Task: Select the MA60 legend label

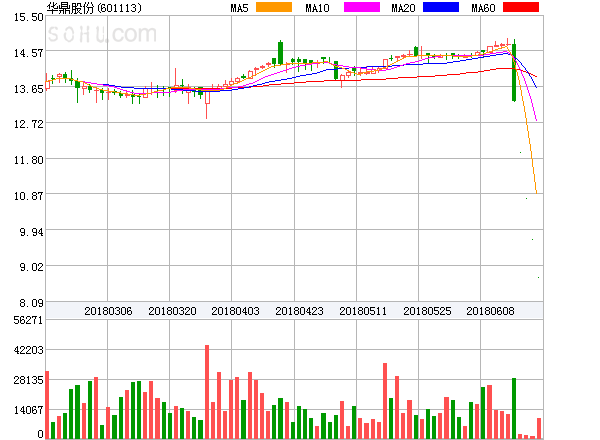Action: [483, 8]
